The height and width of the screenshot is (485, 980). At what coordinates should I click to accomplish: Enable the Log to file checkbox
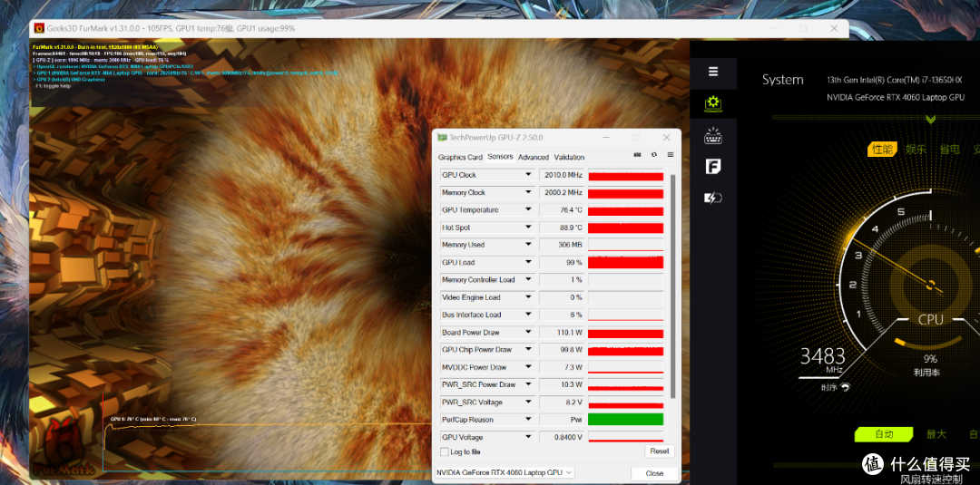tap(445, 452)
